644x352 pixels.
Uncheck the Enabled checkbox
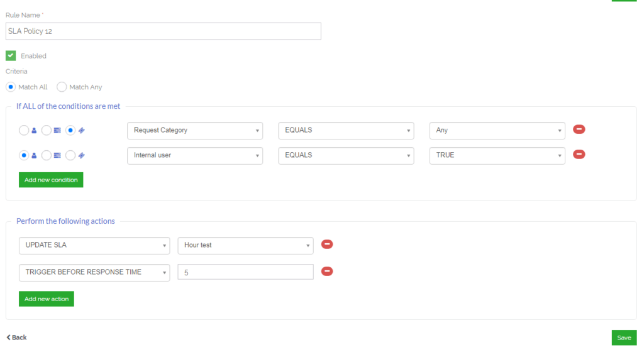point(11,55)
